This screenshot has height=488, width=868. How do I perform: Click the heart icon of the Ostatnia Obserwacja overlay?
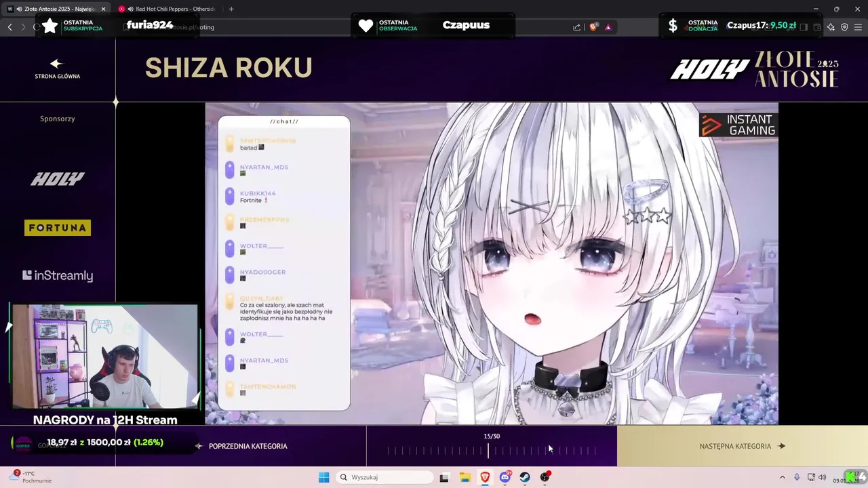(x=366, y=26)
